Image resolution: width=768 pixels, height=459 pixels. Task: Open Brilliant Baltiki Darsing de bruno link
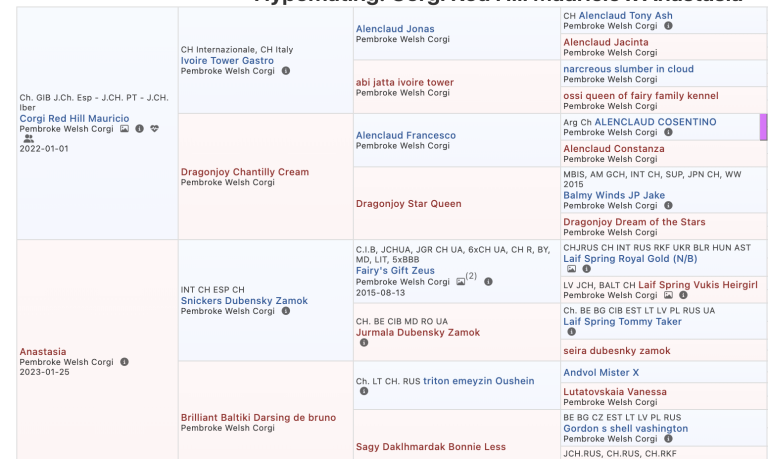[259, 418]
